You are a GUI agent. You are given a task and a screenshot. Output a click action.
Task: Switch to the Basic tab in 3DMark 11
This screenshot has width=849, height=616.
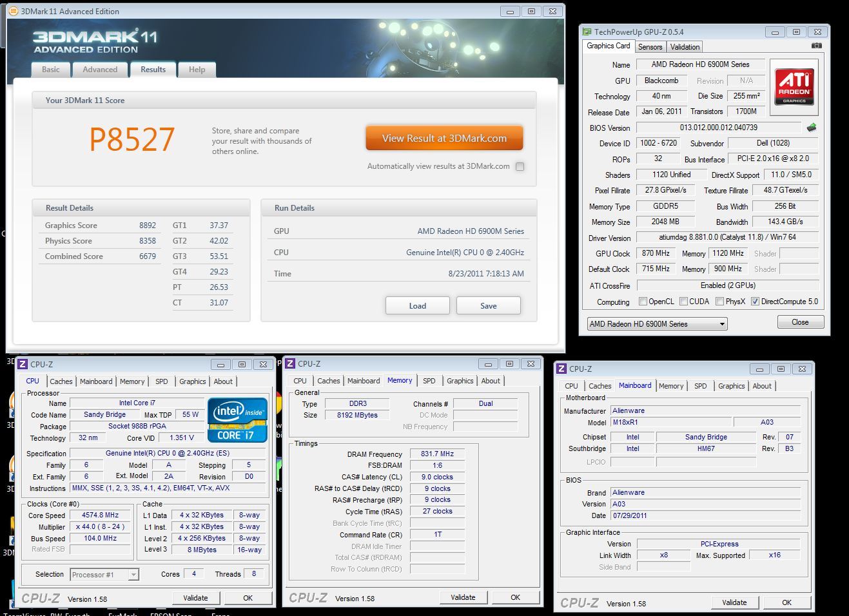[x=51, y=70]
